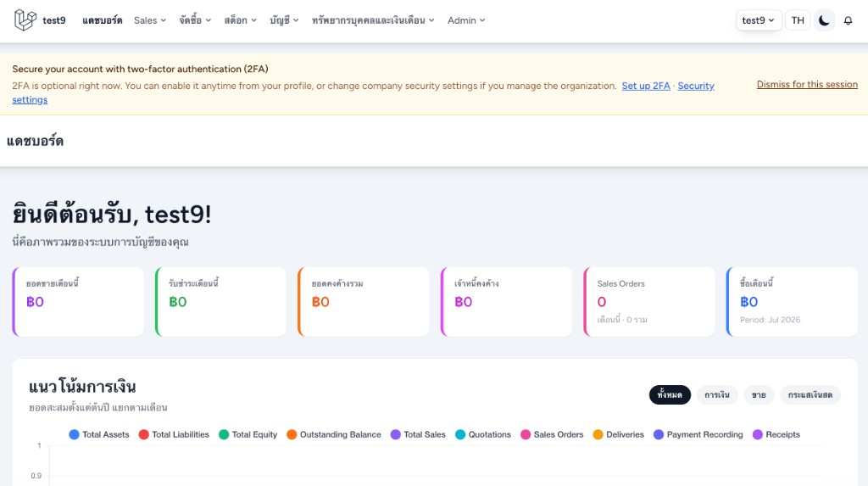Viewport: 868px width, 486px height.
Task: Toggle Quotations legend item
Action: (483, 434)
